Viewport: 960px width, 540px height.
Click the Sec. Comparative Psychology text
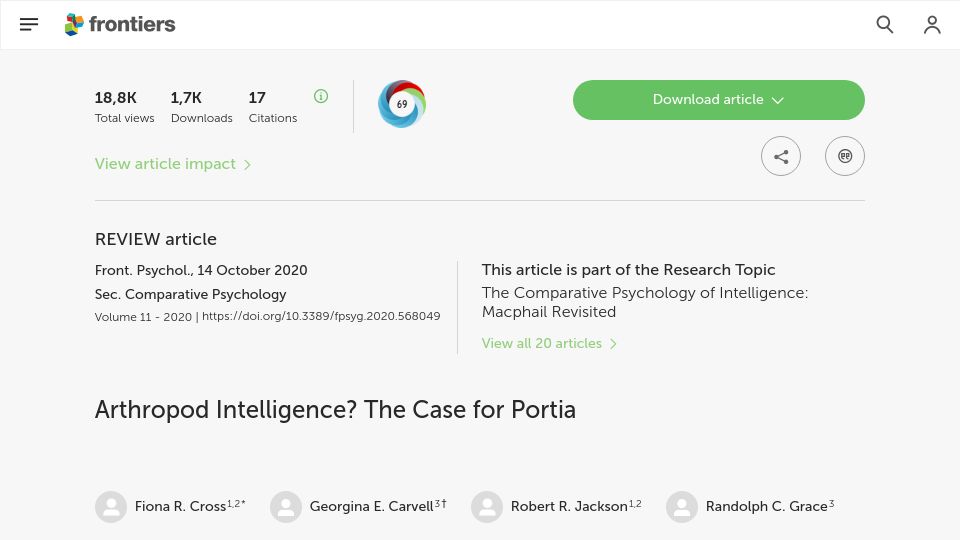pos(190,294)
